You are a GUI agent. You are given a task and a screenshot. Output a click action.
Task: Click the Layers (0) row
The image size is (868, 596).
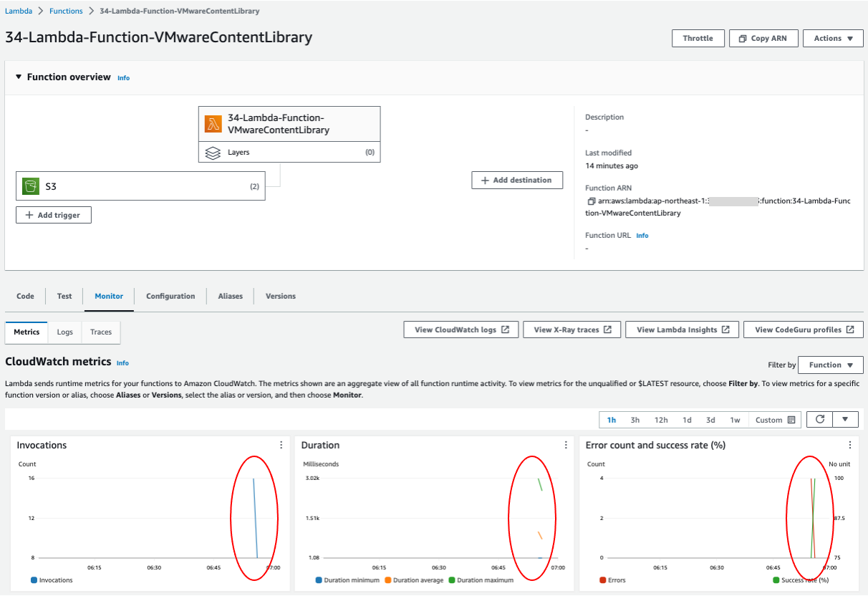coord(289,152)
